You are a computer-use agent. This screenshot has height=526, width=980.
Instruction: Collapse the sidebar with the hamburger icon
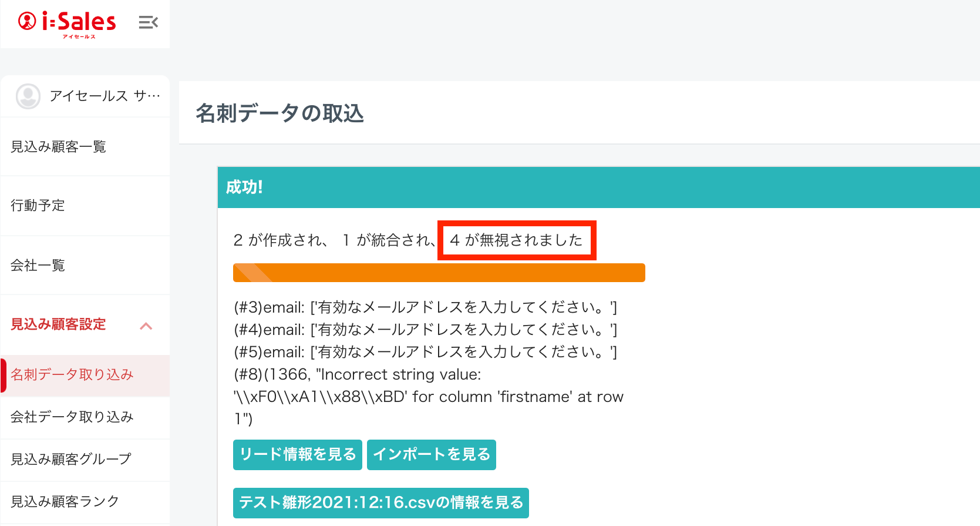(x=148, y=23)
